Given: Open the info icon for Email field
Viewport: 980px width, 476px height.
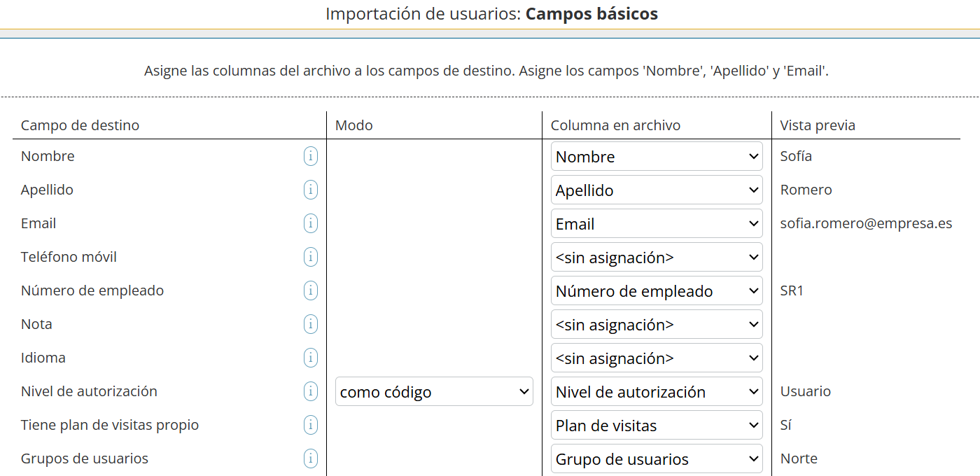Looking at the screenshot, I should [x=310, y=223].
